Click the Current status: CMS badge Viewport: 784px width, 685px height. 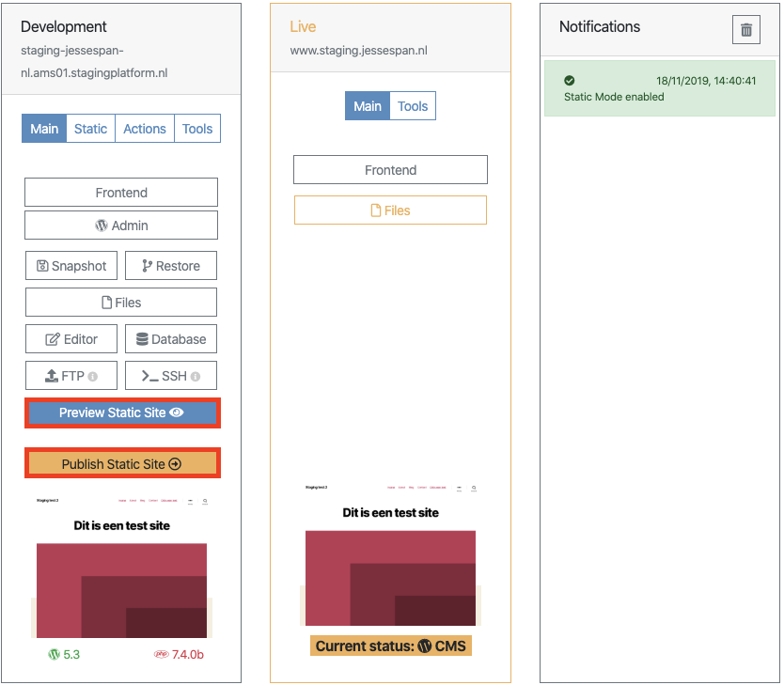pos(390,646)
